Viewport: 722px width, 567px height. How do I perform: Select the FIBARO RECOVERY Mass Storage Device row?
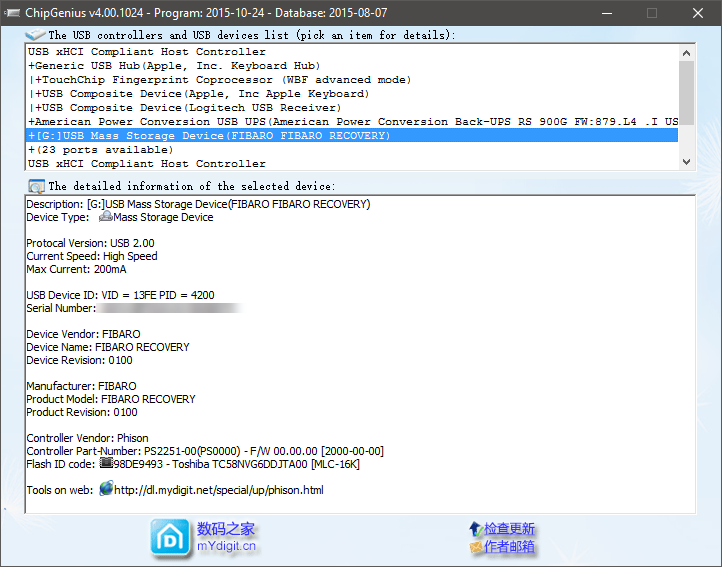(x=210, y=136)
